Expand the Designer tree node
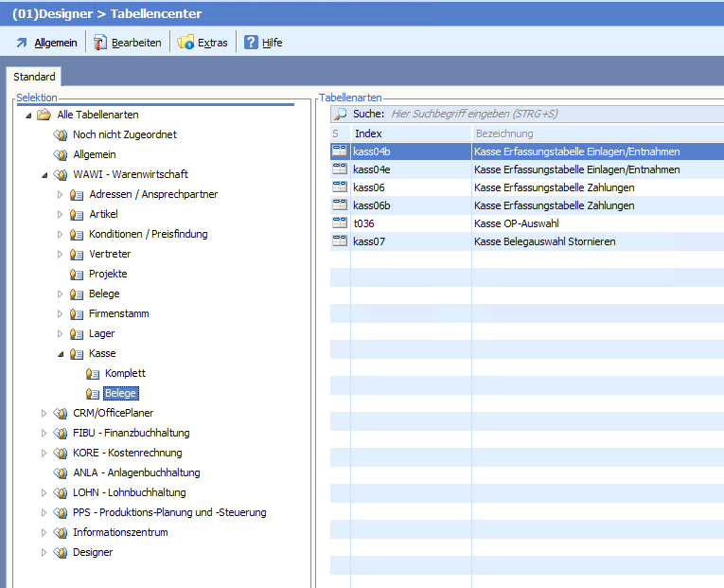 [44, 552]
